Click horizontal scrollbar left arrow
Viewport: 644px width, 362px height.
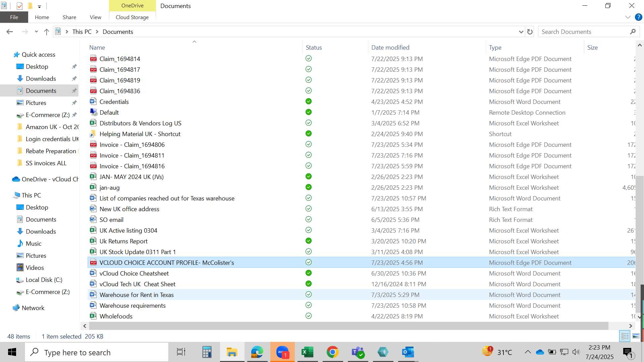(x=85, y=326)
